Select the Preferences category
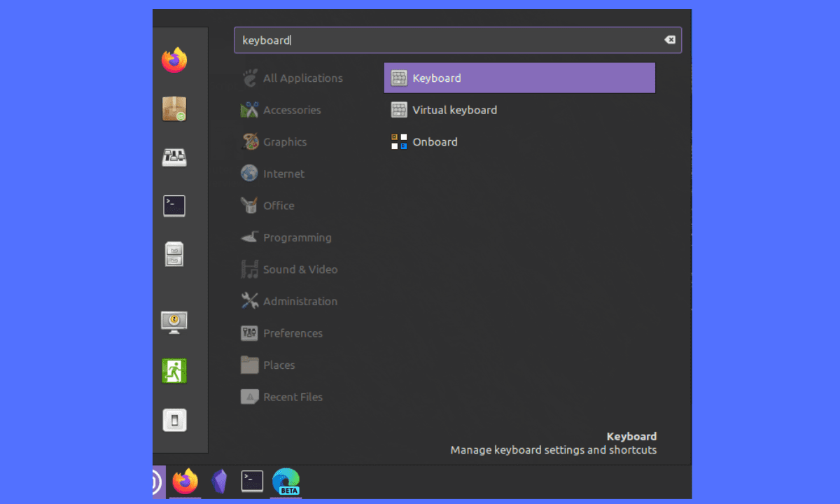Image resolution: width=840 pixels, height=504 pixels. point(293,333)
